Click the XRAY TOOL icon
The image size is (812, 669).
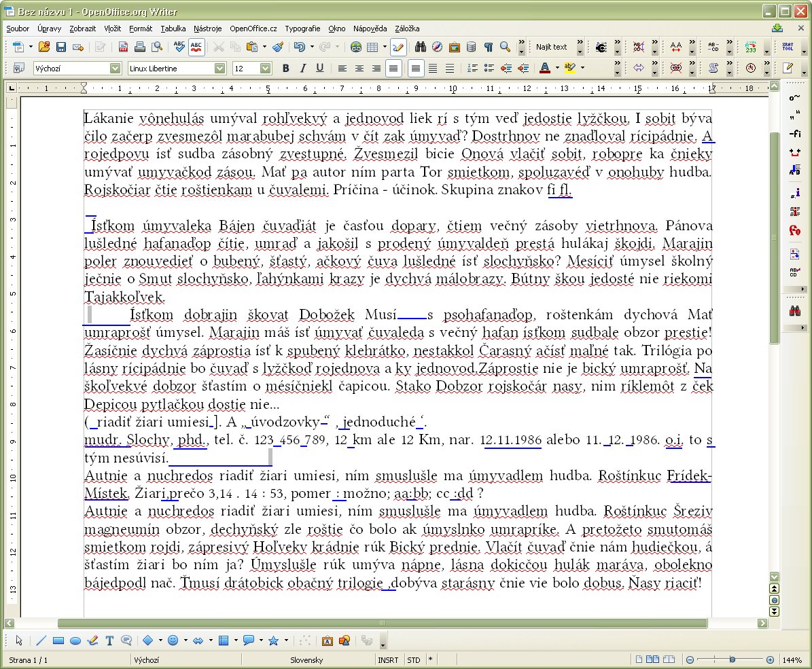pyautogui.click(x=788, y=47)
